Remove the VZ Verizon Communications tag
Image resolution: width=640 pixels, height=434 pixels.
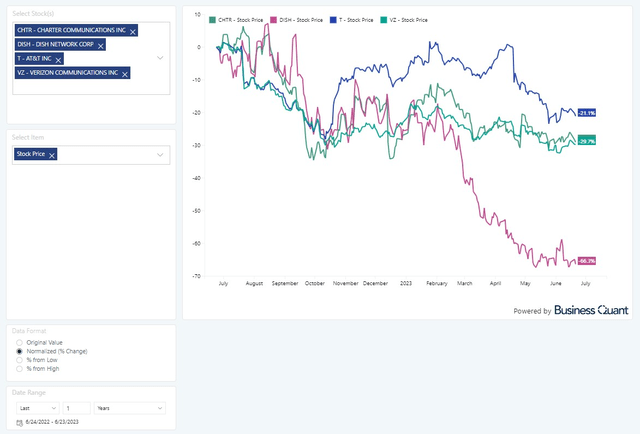125,74
